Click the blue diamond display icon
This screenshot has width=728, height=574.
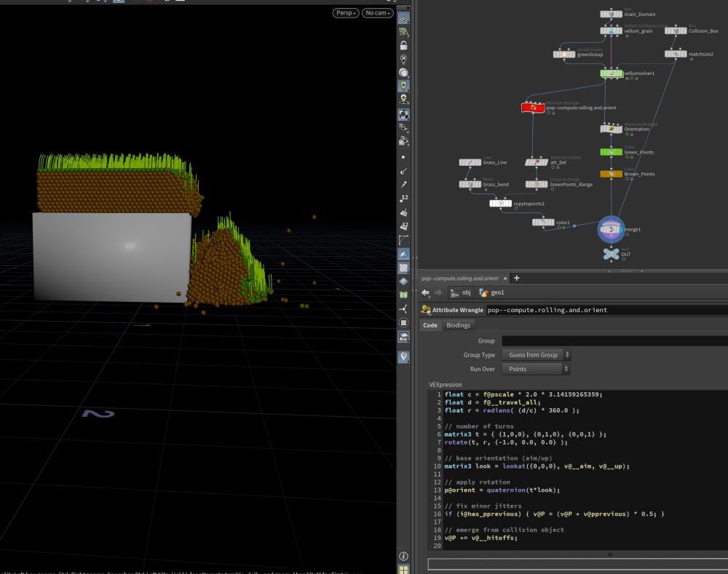(x=403, y=282)
